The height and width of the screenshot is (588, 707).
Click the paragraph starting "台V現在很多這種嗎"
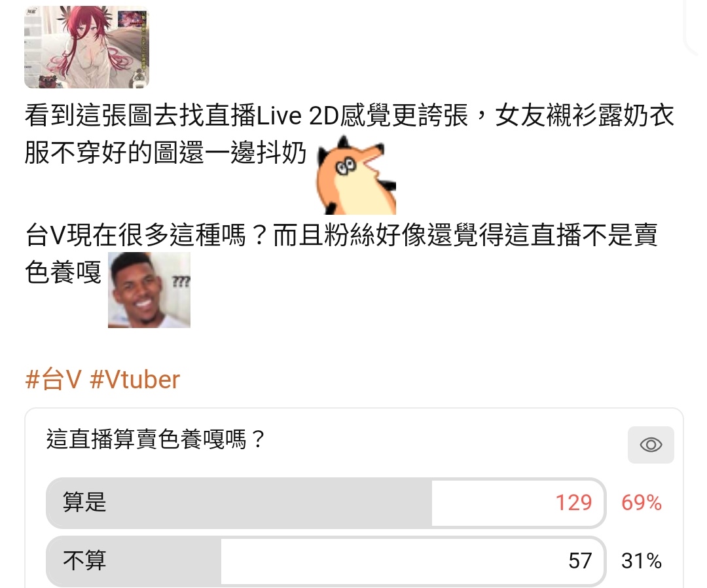pos(341,253)
